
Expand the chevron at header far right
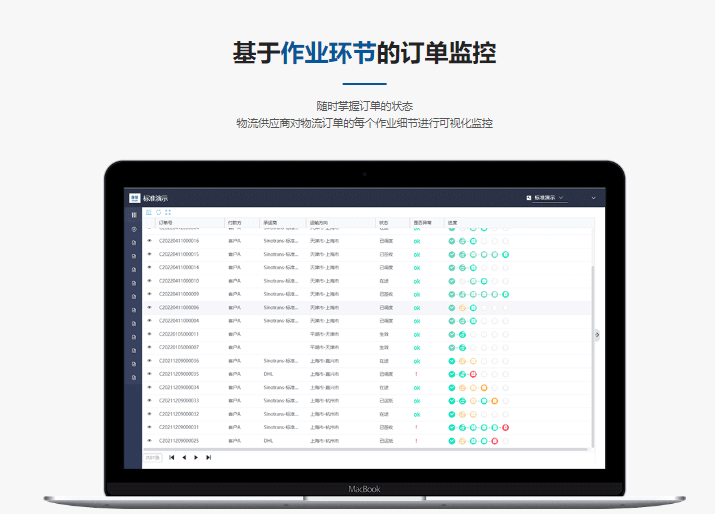click(x=593, y=198)
